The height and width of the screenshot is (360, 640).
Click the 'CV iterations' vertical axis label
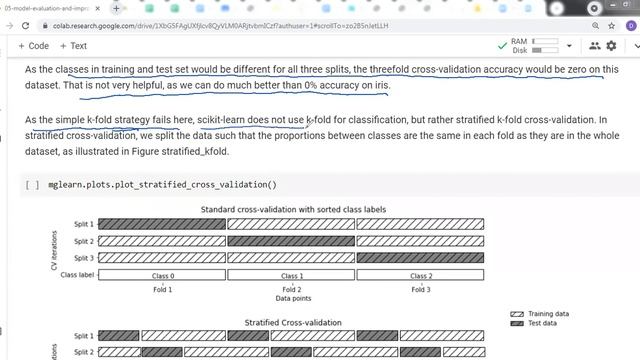click(x=54, y=250)
